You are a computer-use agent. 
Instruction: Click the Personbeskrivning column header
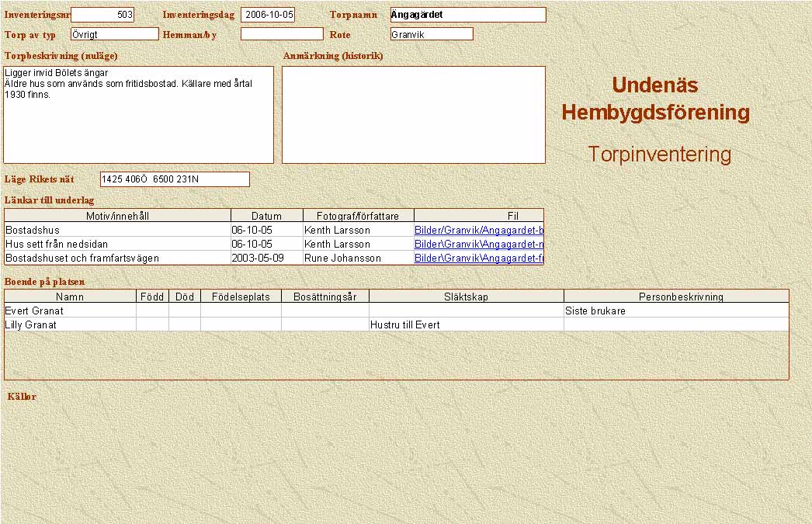click(675, 297)
